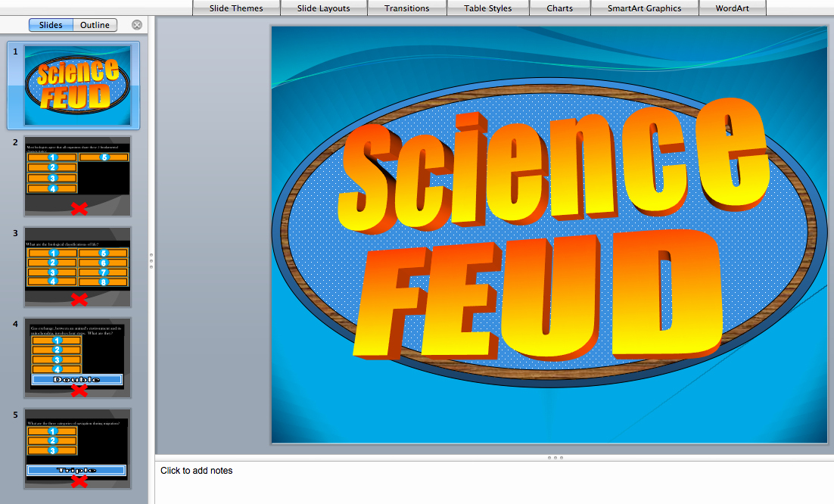The width and height of the screenshot is (834, 504).
Task: Select slide 2 thumbnail
Action: [x=78, y=176]
